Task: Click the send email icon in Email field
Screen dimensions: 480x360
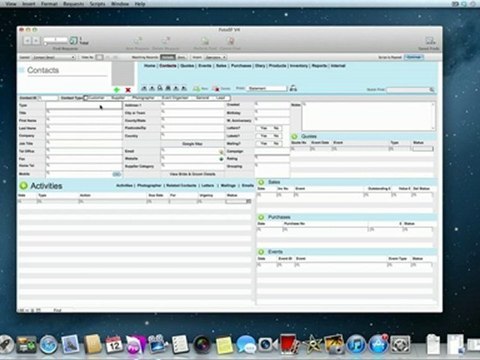Action: point(221,152)
